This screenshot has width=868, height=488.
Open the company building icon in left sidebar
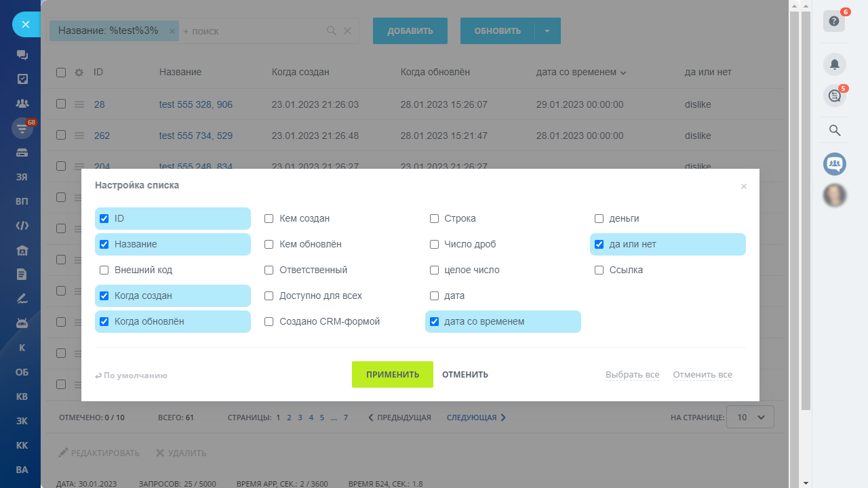click(22, 250)
